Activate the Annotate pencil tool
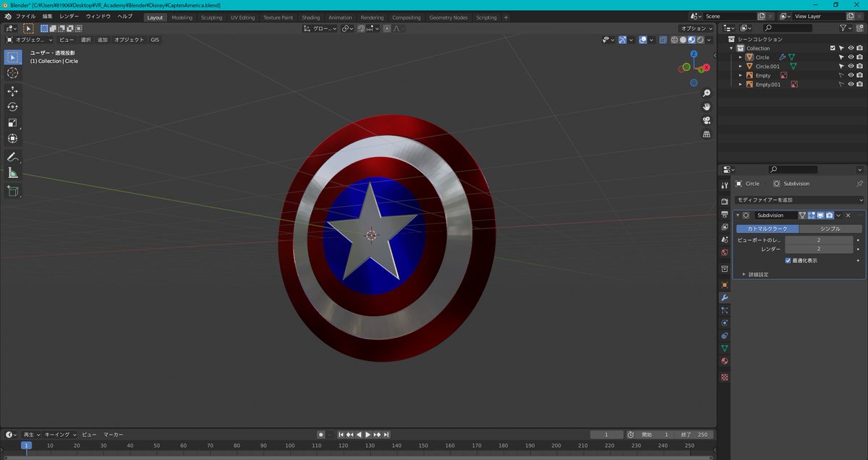 click(x=12, y=157)
